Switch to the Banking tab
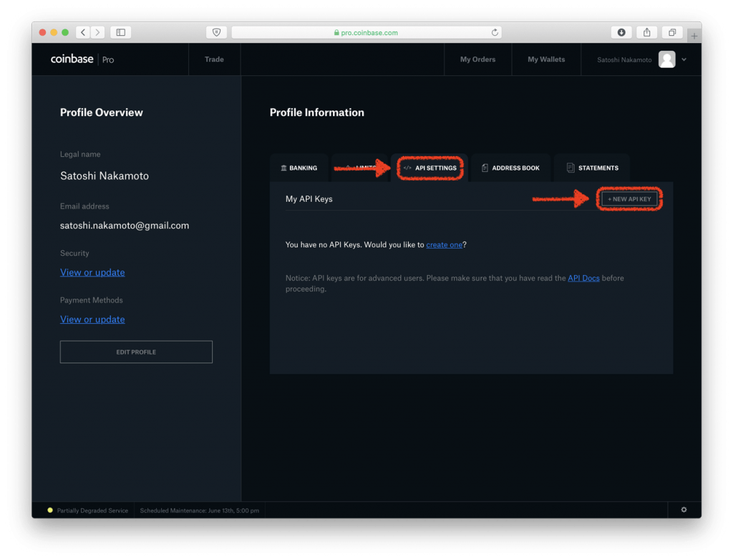The width and height of the screenshot is (733, 560). point(298,168)
